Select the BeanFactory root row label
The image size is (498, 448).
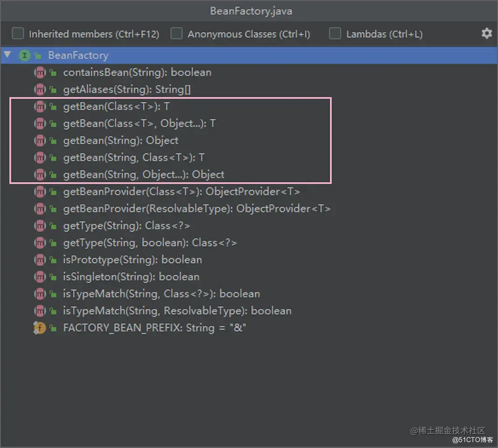coord(78,55)
